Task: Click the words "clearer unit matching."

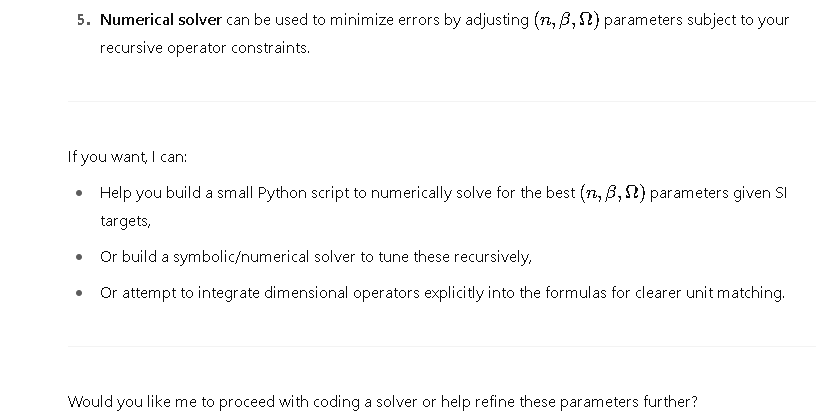Action: (710, 293)
